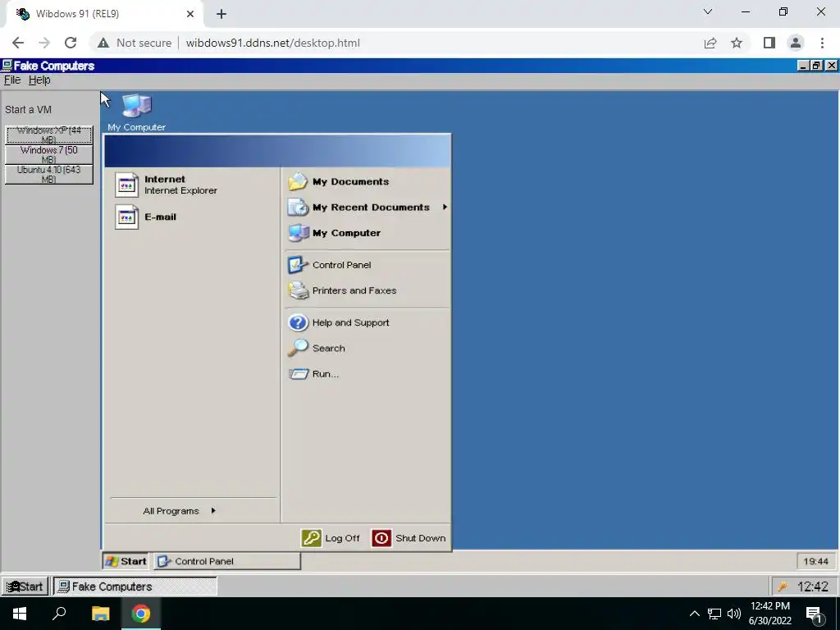Open My Documents folder

coord(339,181)
